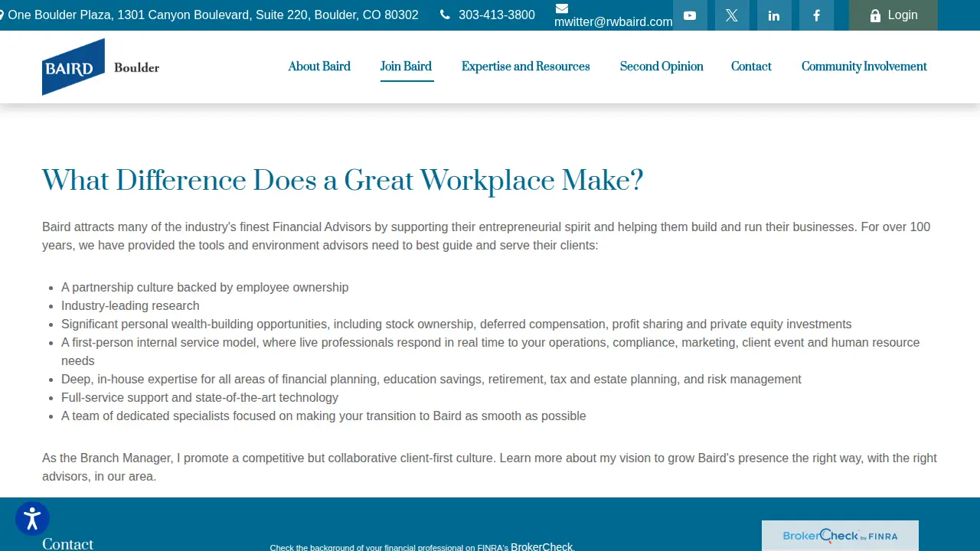Click the 'Significant personal wealth-building opportunities' bullet
The image size is (980, 551).
pyautogui.click(x=456, y=324)
